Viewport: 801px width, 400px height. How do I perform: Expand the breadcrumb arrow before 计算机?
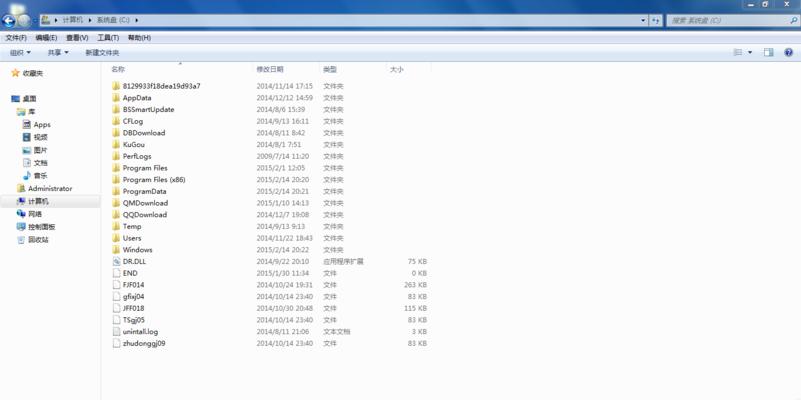(x=56, y=20)
